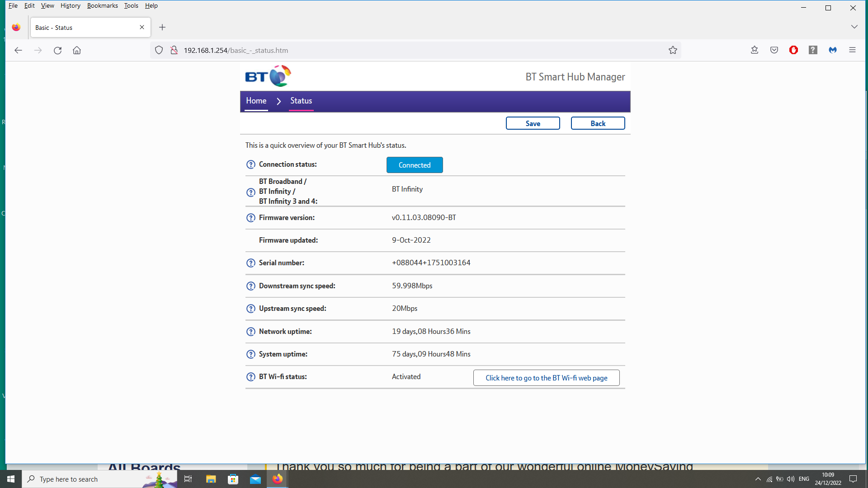Click the tracking protection shield icon
This screenshot has width=868, height=488.
(x=159, y=50)
